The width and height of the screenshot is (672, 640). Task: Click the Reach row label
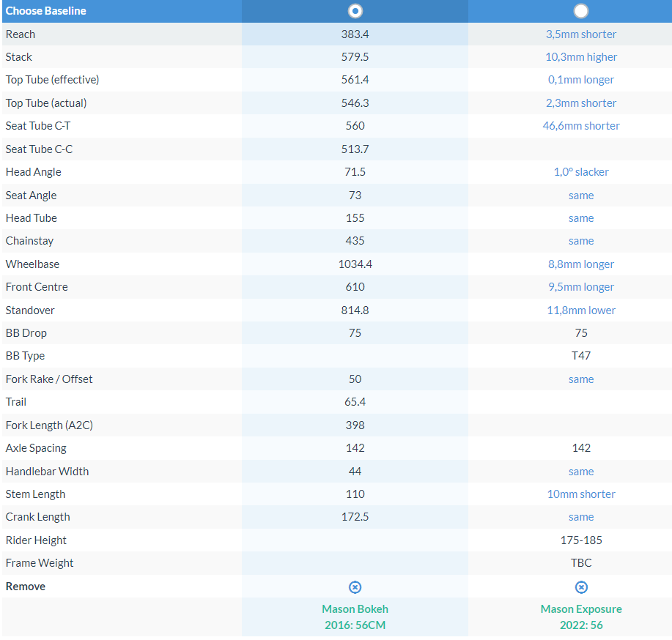click(21, 34)
